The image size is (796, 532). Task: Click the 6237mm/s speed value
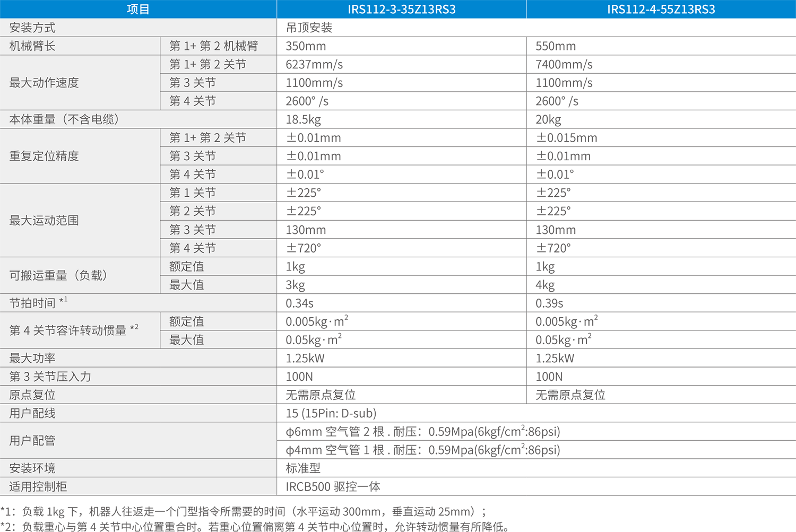[314, 65]
